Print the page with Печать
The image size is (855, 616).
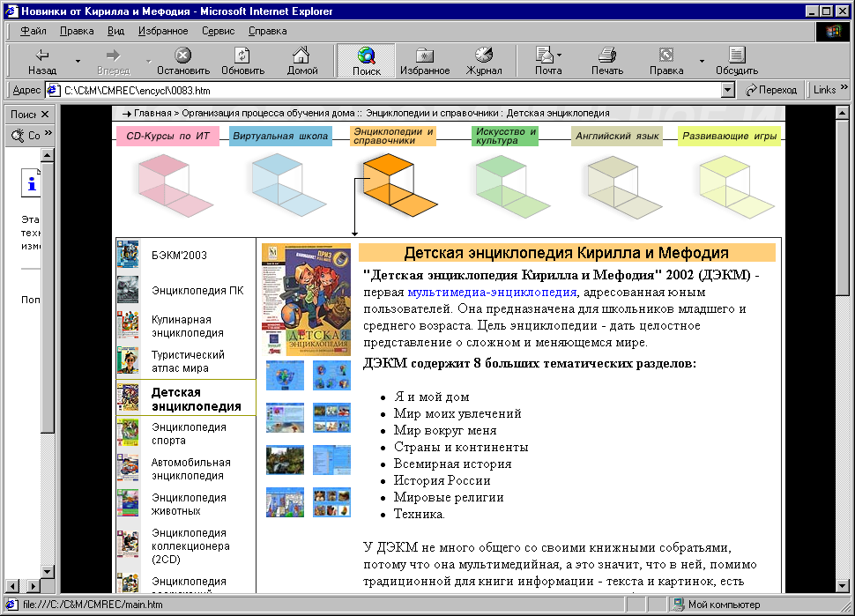607,61
